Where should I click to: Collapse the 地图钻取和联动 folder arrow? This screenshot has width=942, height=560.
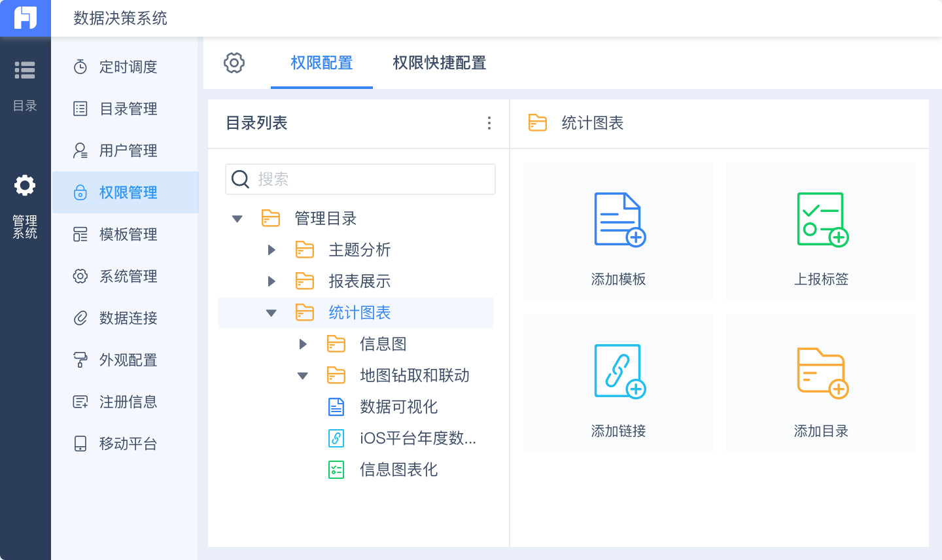coord(303,376)
